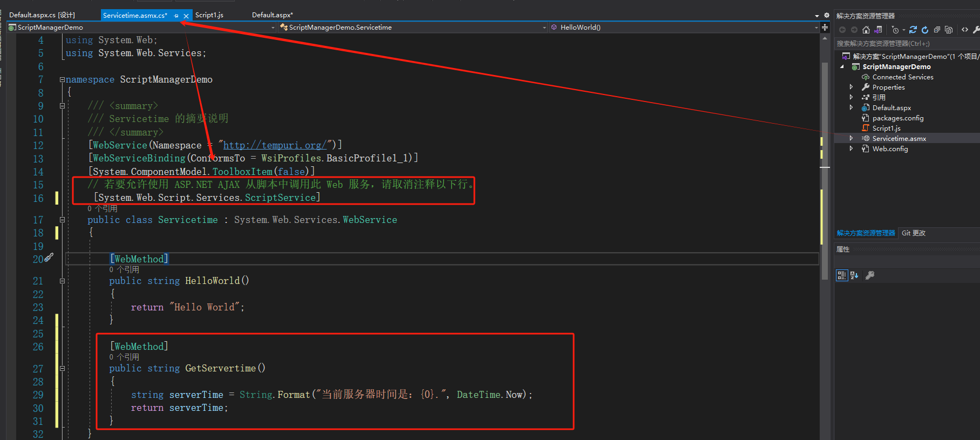Click the Show All Files icon
The image size is (980, 440).
click(949, 30)
